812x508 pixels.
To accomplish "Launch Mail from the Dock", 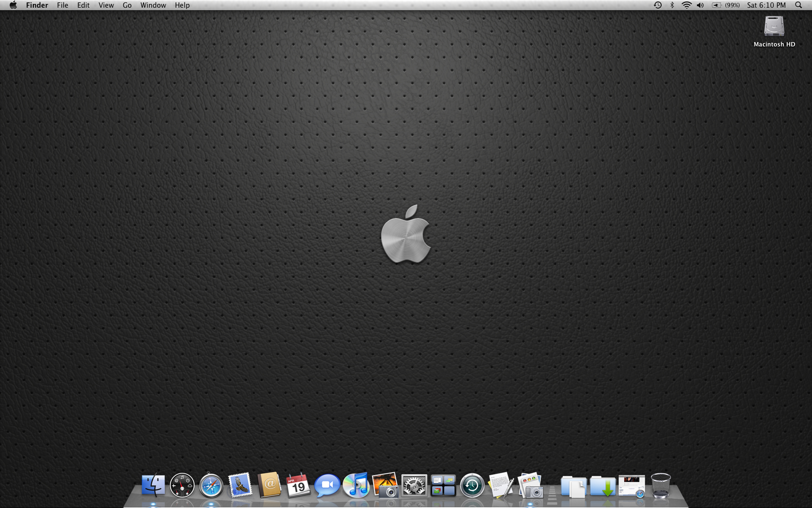I will click(x=240, y=485).
